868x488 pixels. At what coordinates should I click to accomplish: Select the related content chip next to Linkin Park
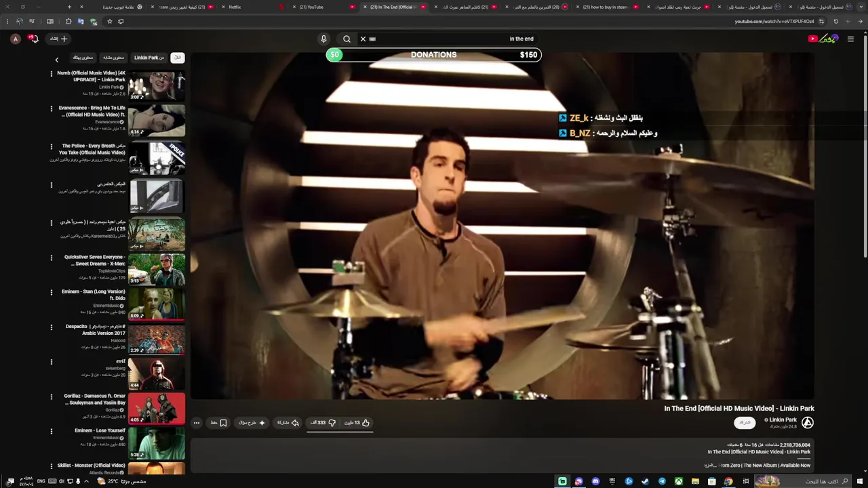[114, 58]
